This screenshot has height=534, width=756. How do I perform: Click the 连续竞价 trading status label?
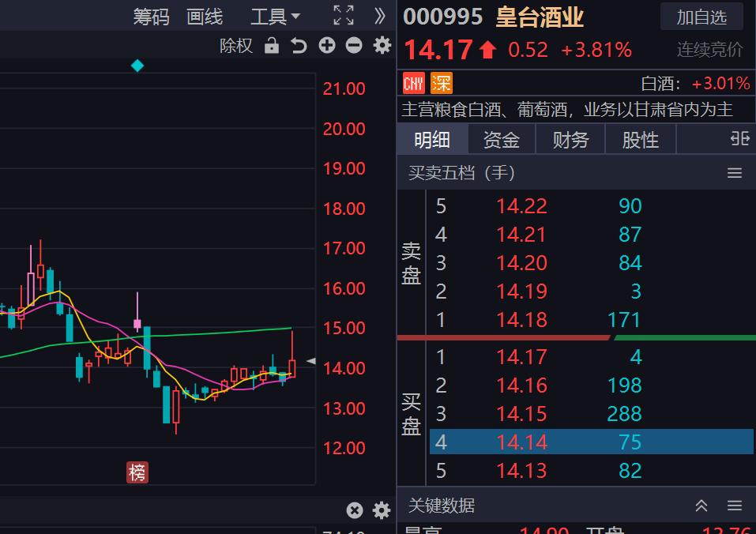pos(709,50)
